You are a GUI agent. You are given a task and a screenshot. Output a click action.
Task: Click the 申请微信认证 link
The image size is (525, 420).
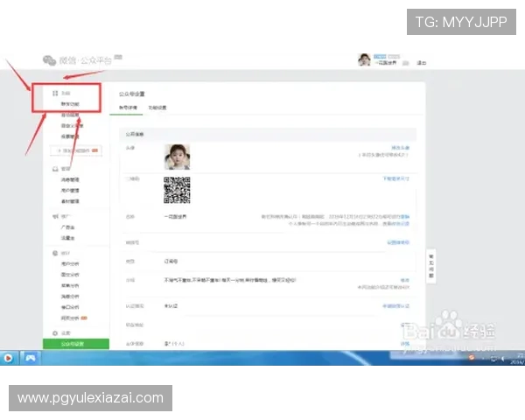pos(396,305)
